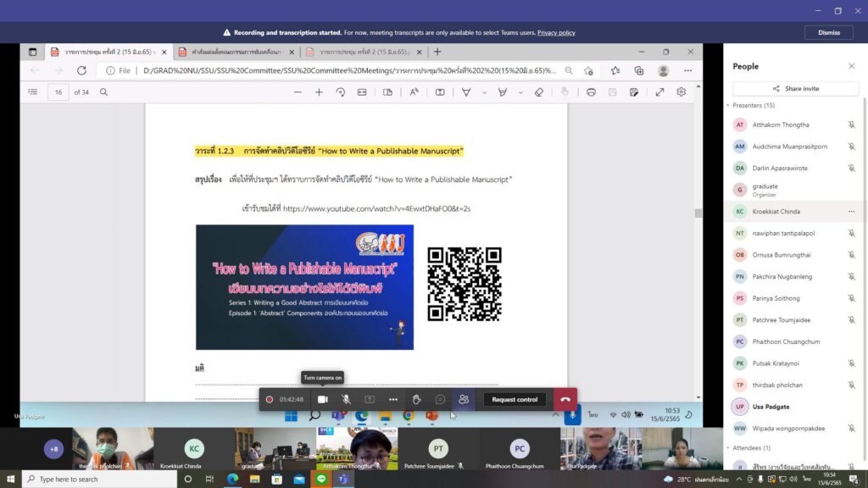
Task: Click the LINE app in Windows taskbar
Action: pyautogui.click(x=321, y=480)
